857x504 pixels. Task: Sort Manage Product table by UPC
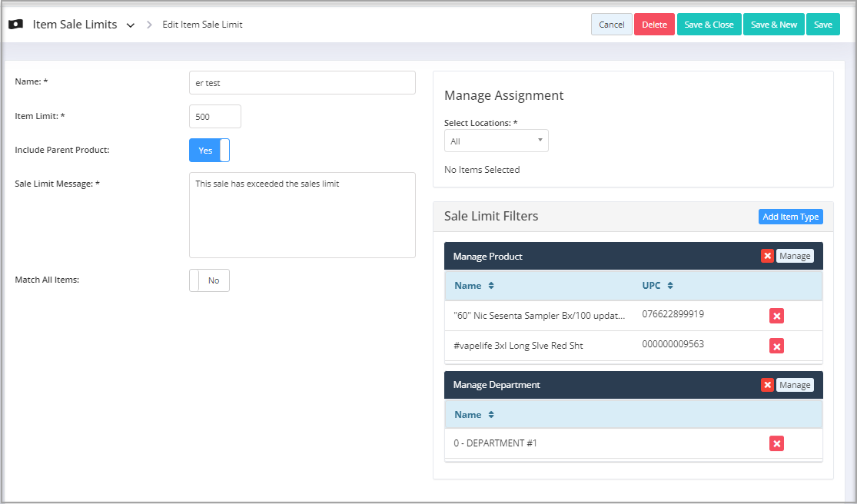coord(657,286)
